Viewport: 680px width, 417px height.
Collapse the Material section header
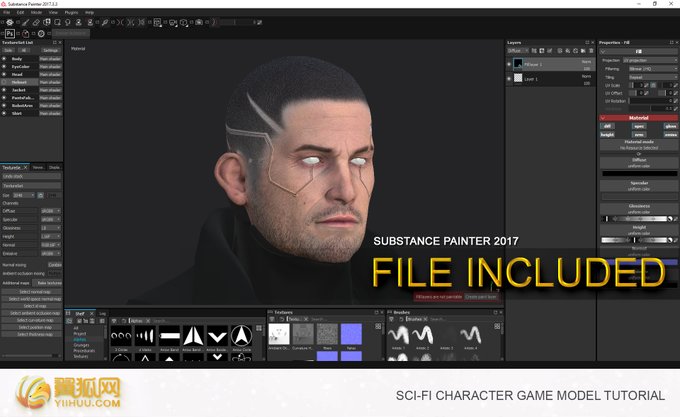639,118
